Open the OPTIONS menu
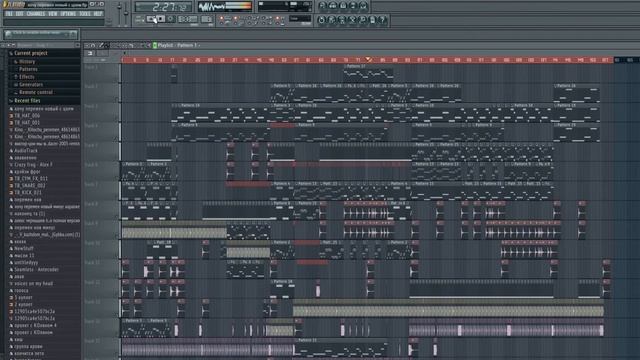The image size is (640, 360). tap(68, 14)
